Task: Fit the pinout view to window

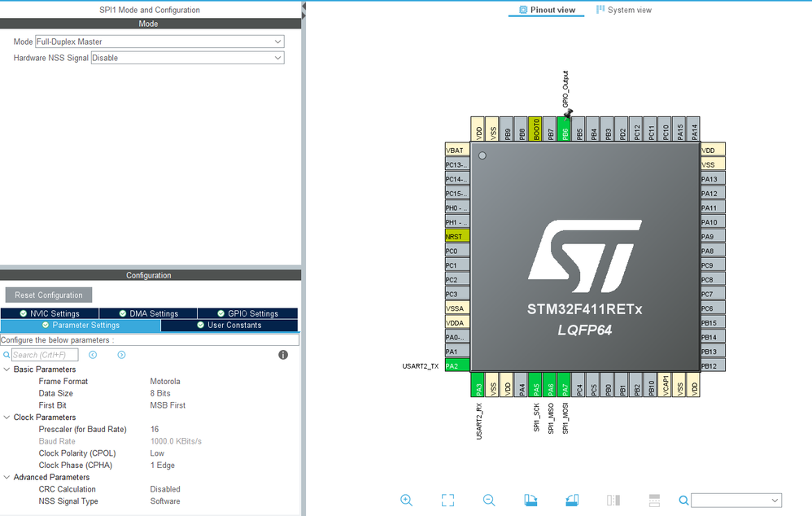Action: (448, 500)
